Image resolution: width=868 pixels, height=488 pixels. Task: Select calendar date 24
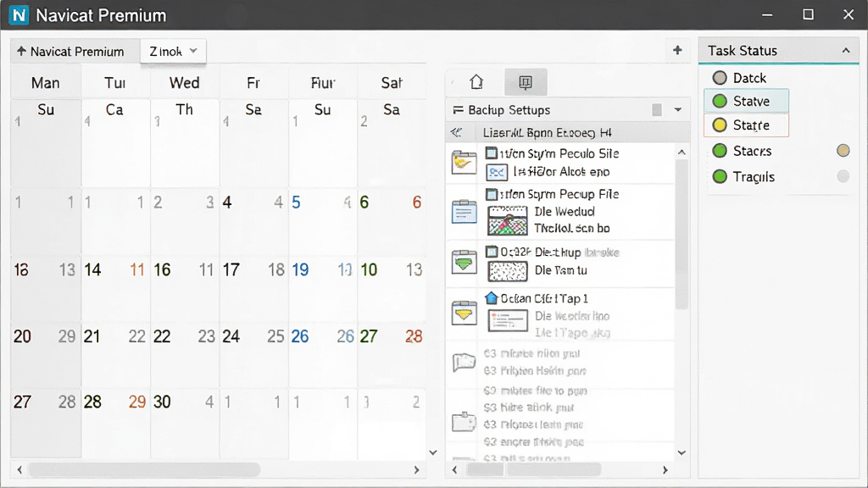pyautogui.click(x=231, y=336)
